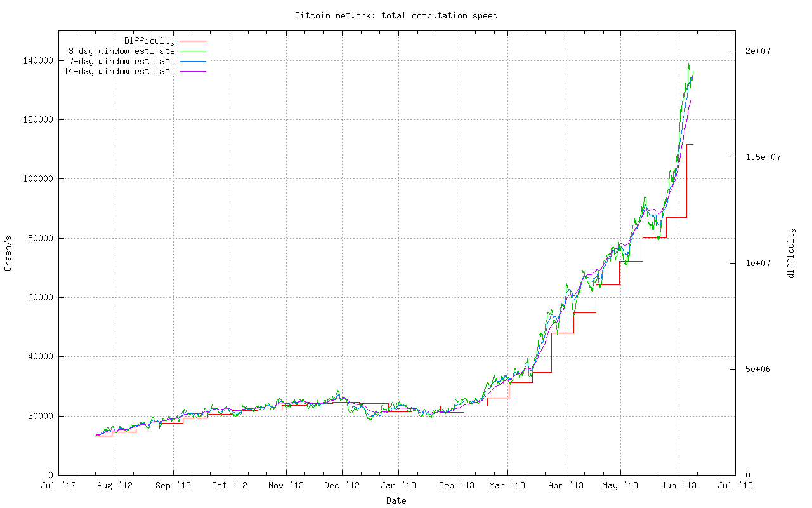Click the "Feb '13" date tick label
Image resolution: width=812 pixels, height=508 pixels.
point(456,486)
